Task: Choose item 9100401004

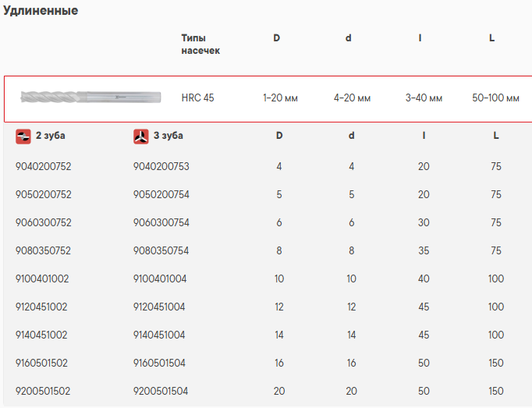Action: pyautogui.click(x=160, y=279)
